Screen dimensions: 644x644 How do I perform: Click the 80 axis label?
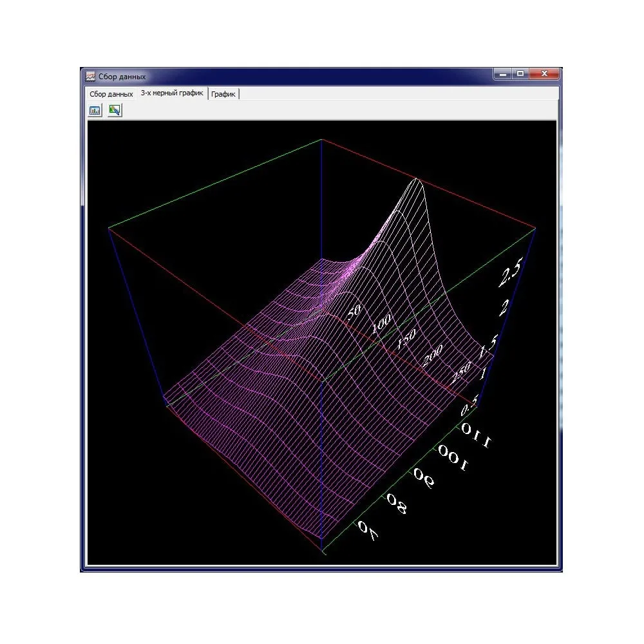[397, 504]
